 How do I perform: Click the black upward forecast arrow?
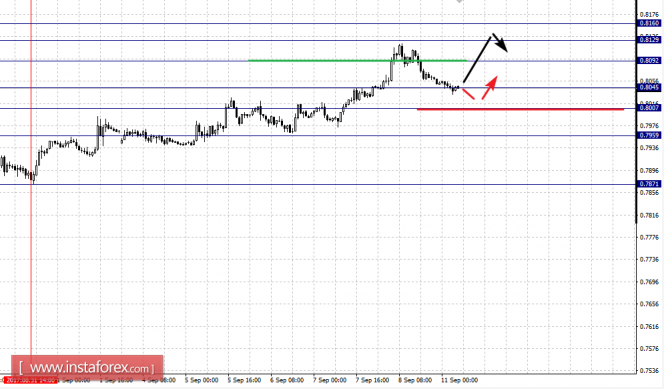(477, 59)
